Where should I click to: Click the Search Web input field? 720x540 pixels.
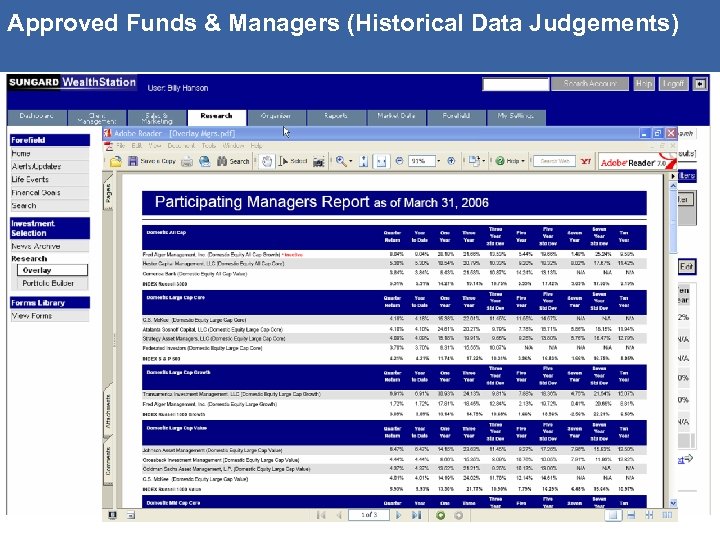point(555,161)
